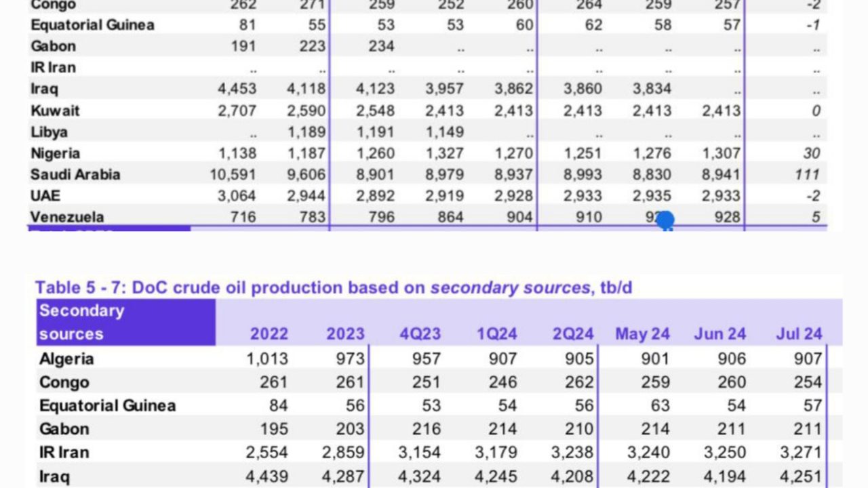868x488 pixels.
Task: Click the Nigeria row label
Action: point(56,153)
